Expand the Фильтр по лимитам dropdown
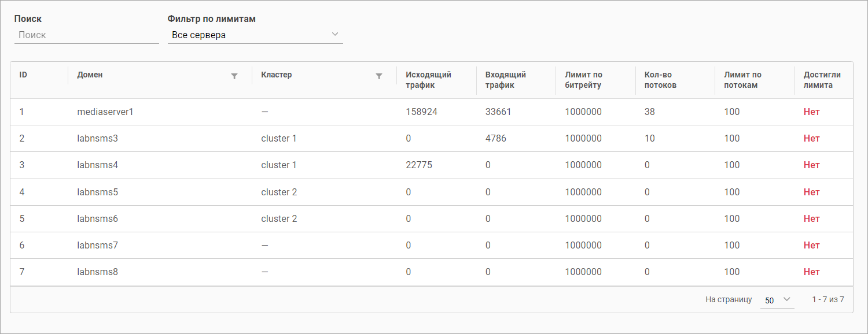 pyautogui.click(x=255, y=35)
